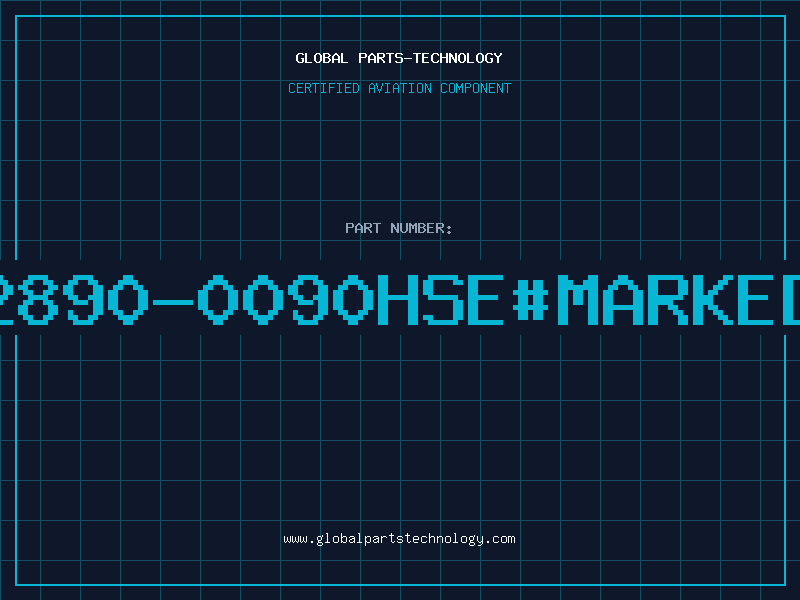Viewport: 800px width, 600px height.
Task: Click the 'CERTIFIED AVIATION COMPONENT' subtitle
Action: (x=399, y=88)
